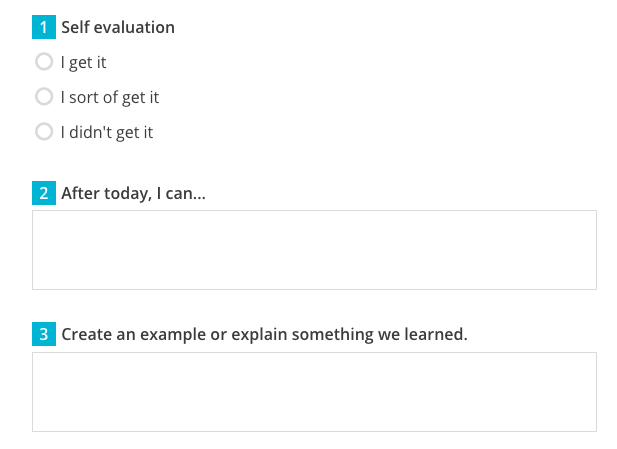
Task: Click the "After today, I can..." heading
Action: point(133,194)
